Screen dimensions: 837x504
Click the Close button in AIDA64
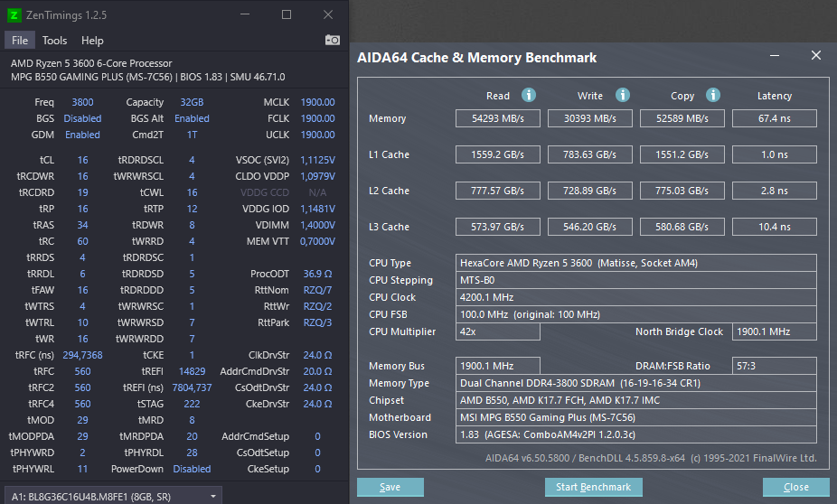coord(796,487)
